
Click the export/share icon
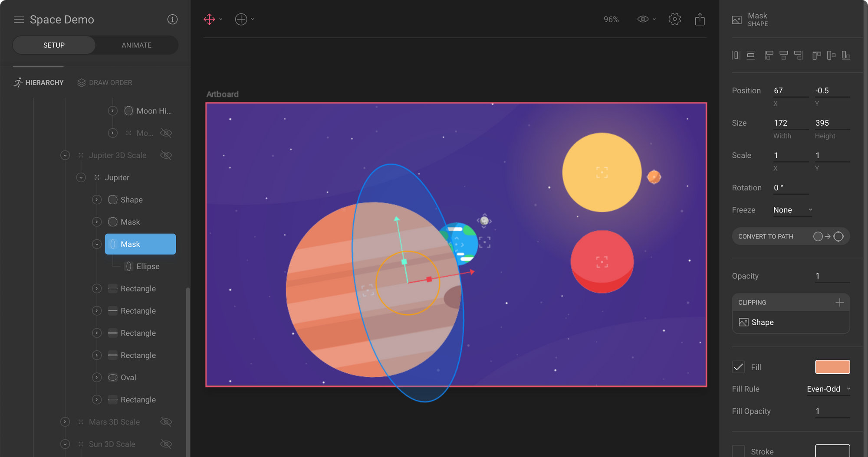point(700,19)
